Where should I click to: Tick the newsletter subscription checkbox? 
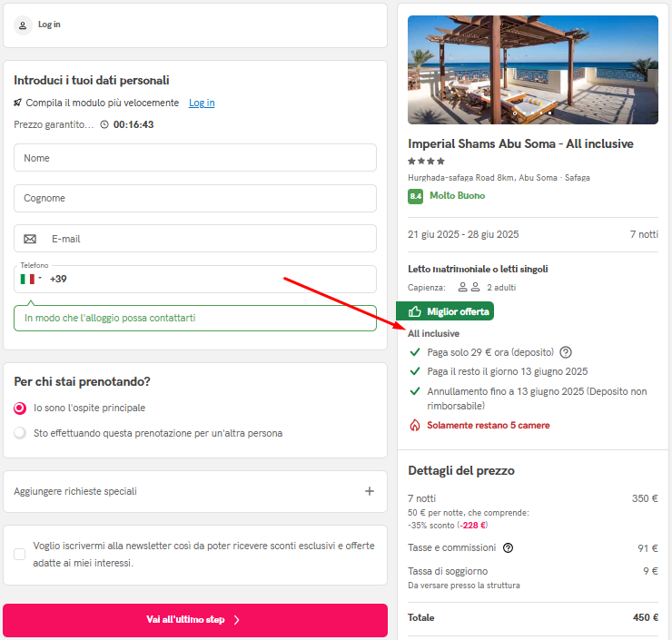[19, 555]
